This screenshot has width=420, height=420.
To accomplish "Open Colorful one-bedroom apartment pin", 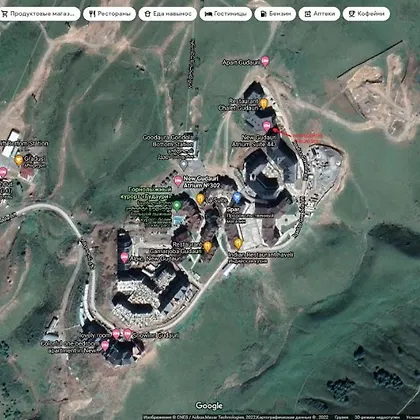I will [105, 346].
